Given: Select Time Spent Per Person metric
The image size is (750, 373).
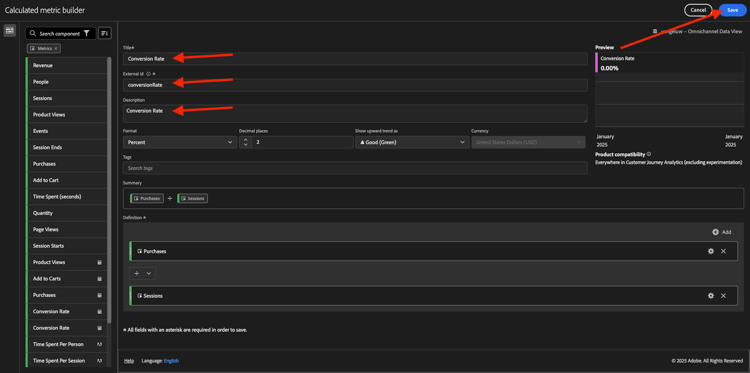Looking at the screenshot, I should click(x=66, y=344).
